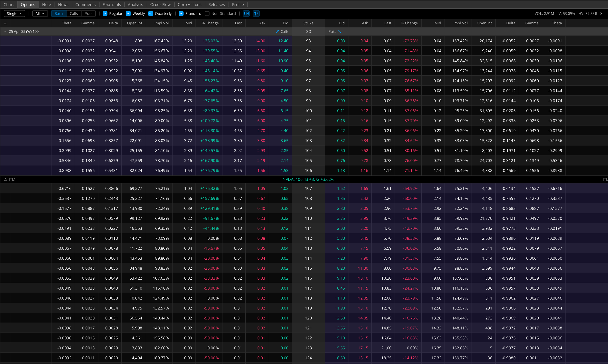Click the NVDA: 106.43 price line
The width and height of the screenshot is (608, 364).
coord(308,179)
